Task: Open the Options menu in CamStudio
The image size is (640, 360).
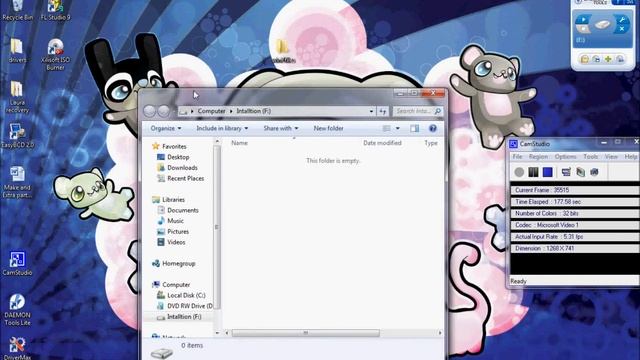Action: pos(565,157)
